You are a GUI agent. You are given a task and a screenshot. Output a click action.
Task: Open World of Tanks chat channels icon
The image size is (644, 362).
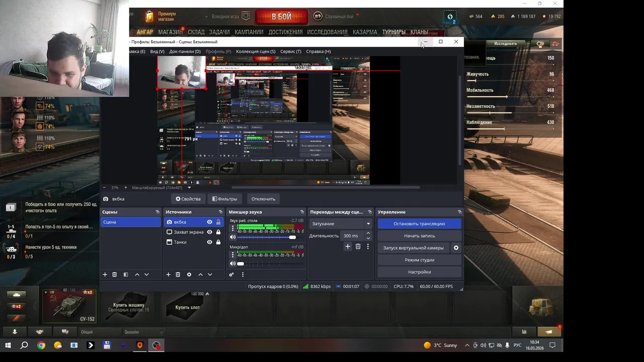(x=65, y=332)
